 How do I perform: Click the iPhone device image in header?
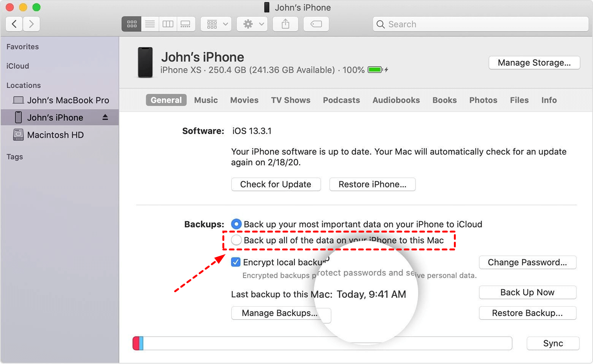coord(145,62)
